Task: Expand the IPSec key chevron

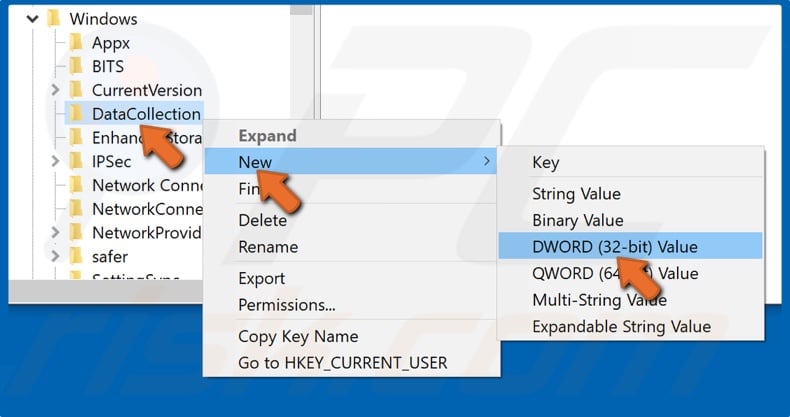Action: pos(55,162)
